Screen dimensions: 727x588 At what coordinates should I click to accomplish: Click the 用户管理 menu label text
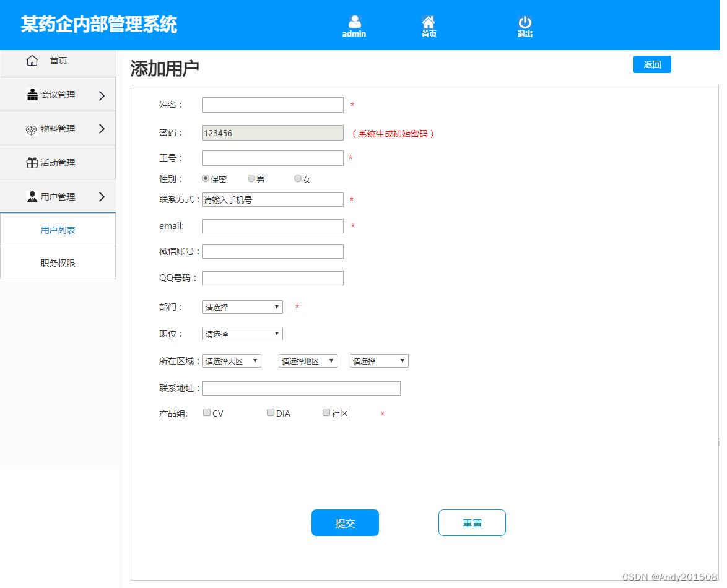pos(58,197)
